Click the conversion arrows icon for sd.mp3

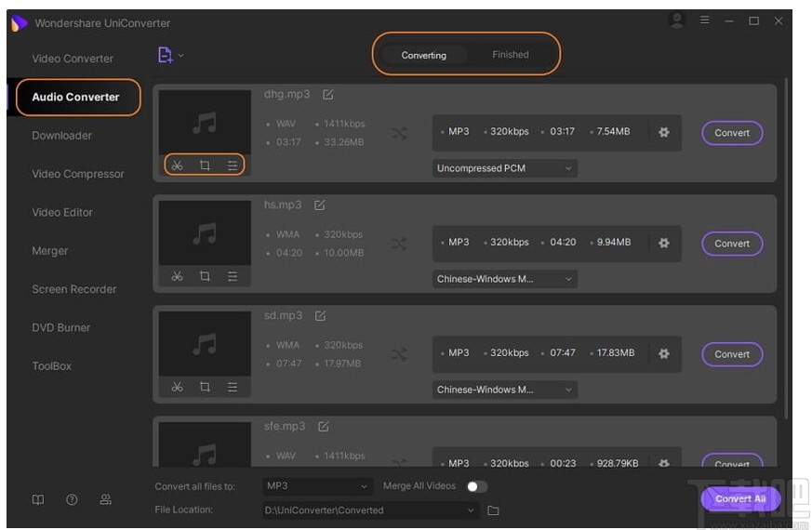pos(399,354)
